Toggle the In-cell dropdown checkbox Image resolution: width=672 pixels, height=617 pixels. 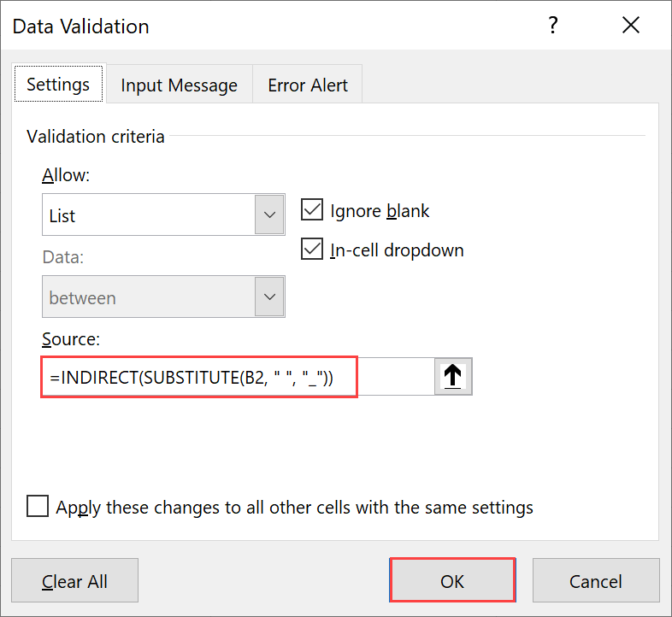click(x=311, y=250)
